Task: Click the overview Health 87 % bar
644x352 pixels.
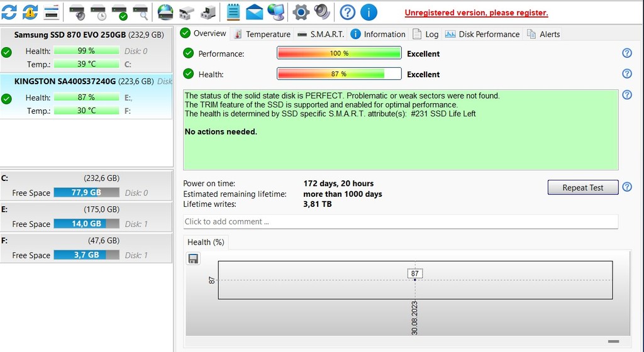Action: pos(339,74)
